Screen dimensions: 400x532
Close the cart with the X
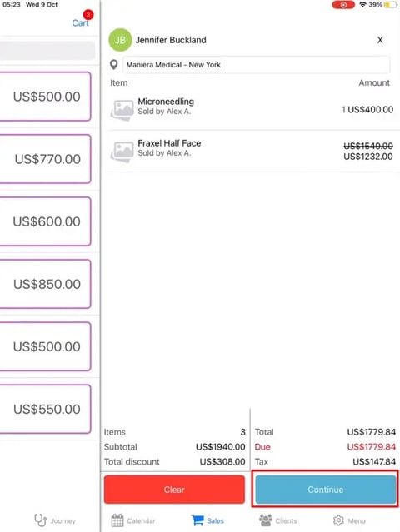(x=380, y=40)
